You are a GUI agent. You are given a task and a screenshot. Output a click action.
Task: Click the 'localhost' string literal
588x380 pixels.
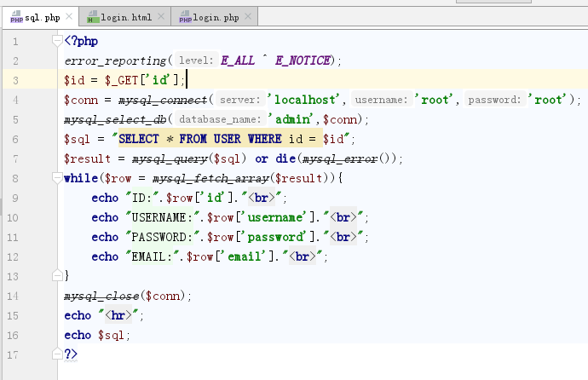303,100
